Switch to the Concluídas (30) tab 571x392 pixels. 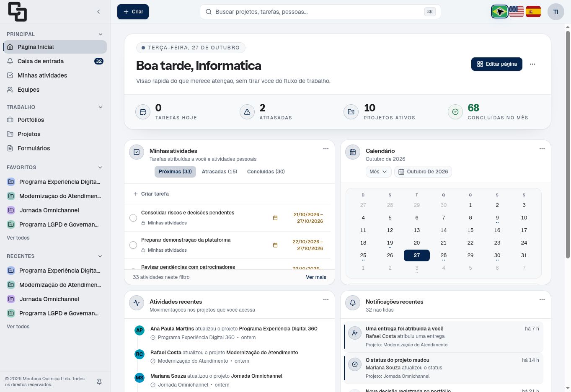(266, 172)
